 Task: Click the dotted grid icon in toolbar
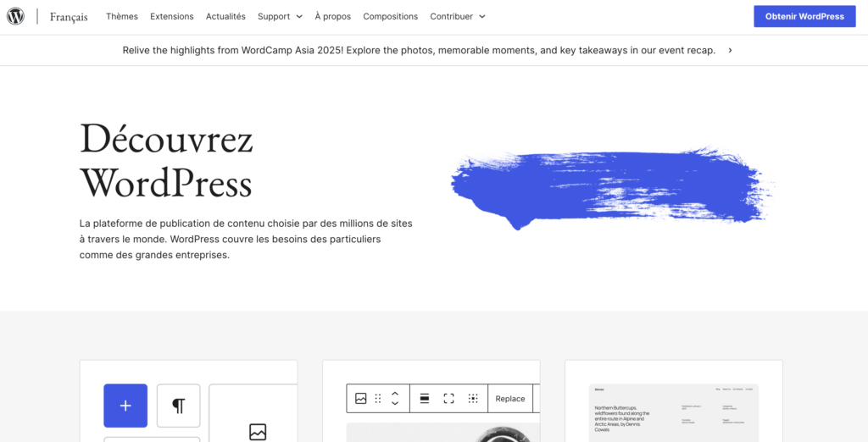473,398
